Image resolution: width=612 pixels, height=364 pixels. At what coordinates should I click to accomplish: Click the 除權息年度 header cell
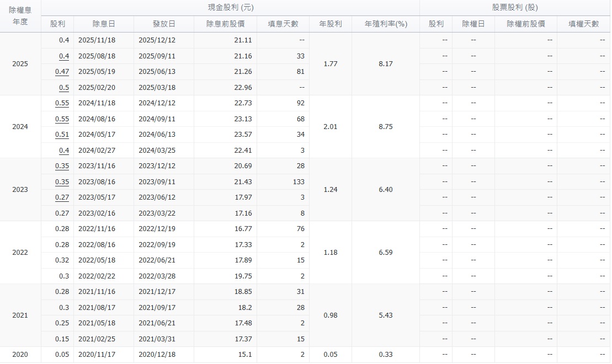(20, 16)
